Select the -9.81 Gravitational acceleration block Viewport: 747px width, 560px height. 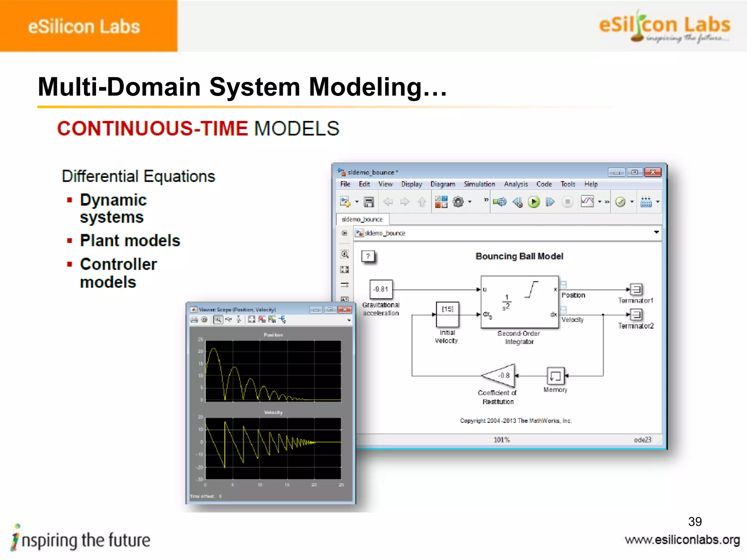(x=381, y=289)
